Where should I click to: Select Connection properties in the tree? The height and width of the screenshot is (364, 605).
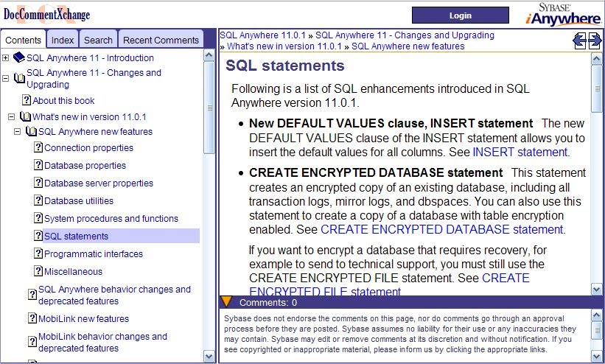88,147
